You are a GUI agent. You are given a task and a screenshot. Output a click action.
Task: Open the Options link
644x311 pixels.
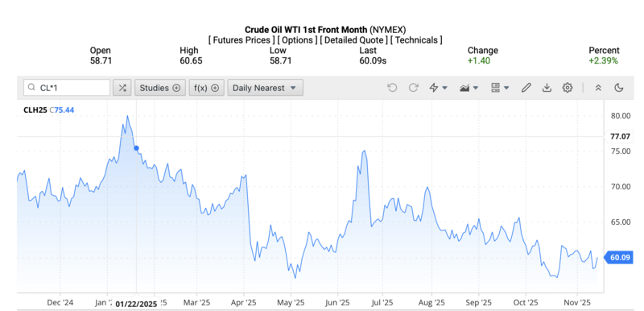pyautogui.click(x=297, y=39)
